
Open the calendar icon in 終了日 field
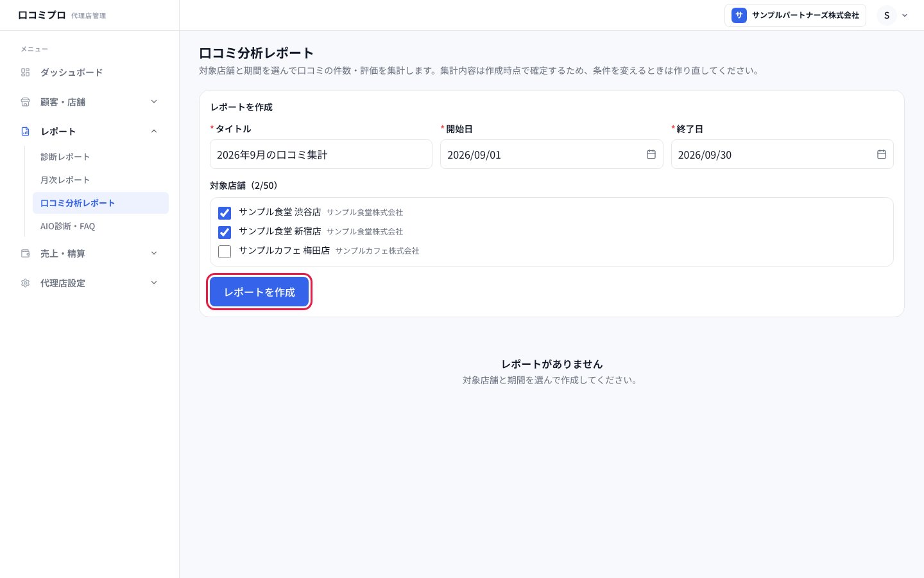pos(882,154)
